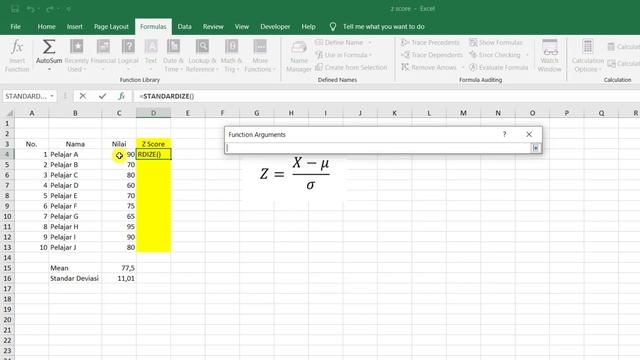
Task: Click the AutoSum sigma icon
Action: tap(49, 47)
